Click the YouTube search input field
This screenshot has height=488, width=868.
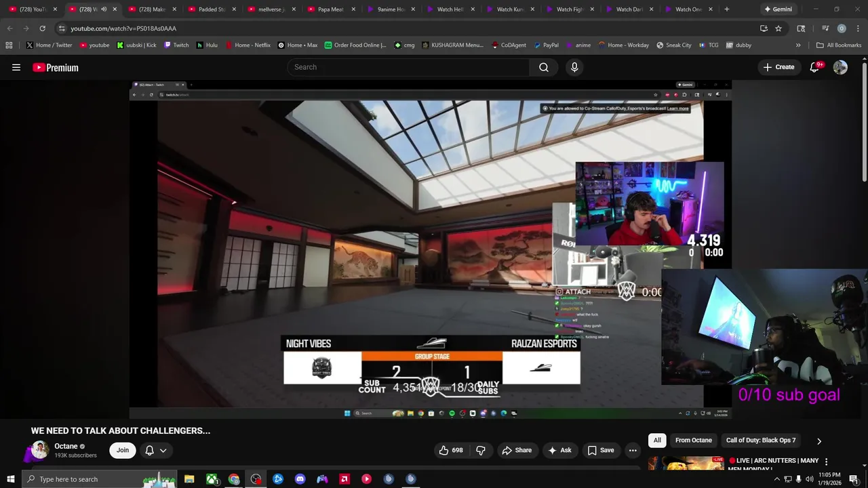[x=408, y=67]
